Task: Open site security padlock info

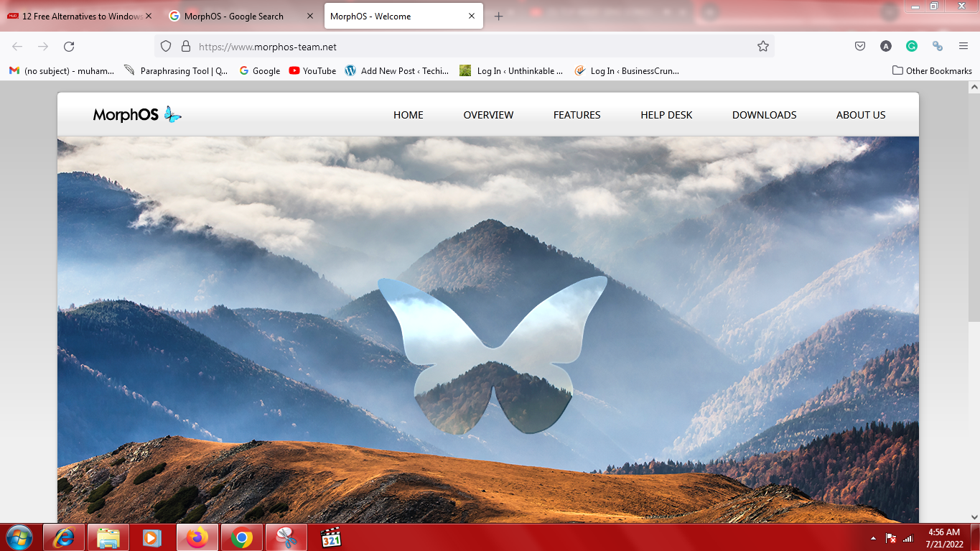Action: (x=186, y=46)
